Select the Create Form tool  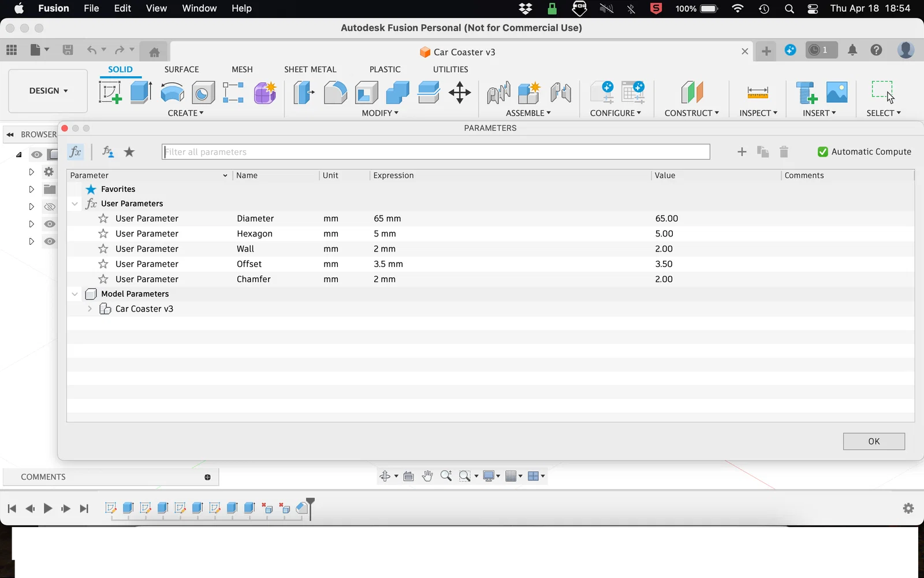265,92
